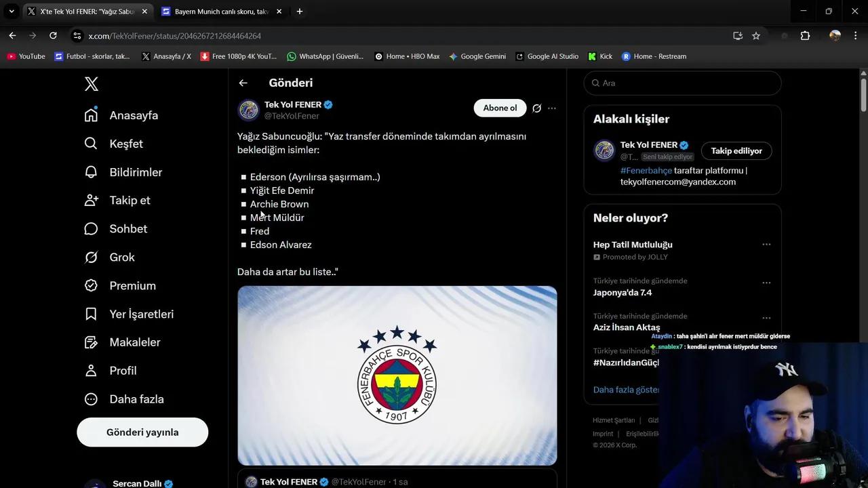Image resolution: width=868 pixels, height=488 pixels.
Task: Select X'te Tek Yol FENER tab
Action: [x=87, y=12]
